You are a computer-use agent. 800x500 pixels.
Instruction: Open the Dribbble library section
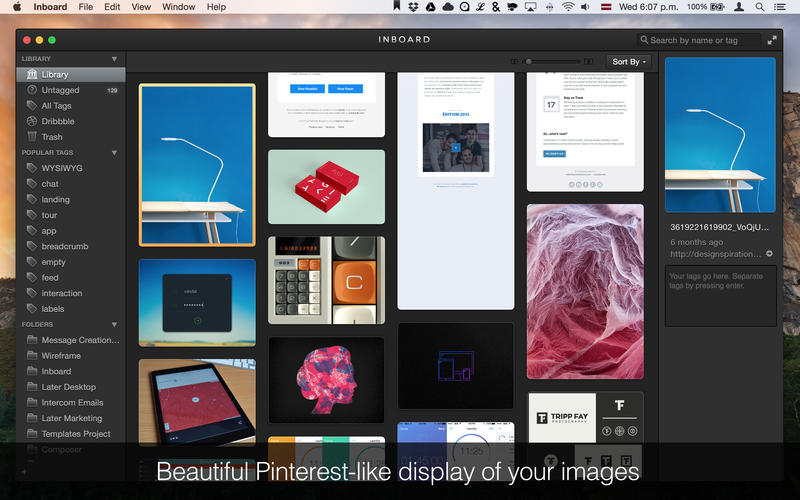pos(58,121)
